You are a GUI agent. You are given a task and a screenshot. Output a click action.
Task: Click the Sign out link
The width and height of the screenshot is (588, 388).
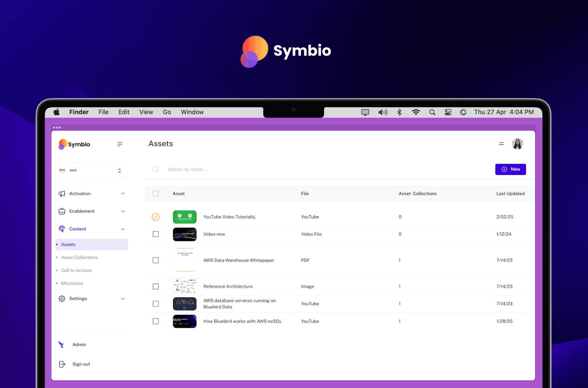pyautogui.click(x=81, y=364)
